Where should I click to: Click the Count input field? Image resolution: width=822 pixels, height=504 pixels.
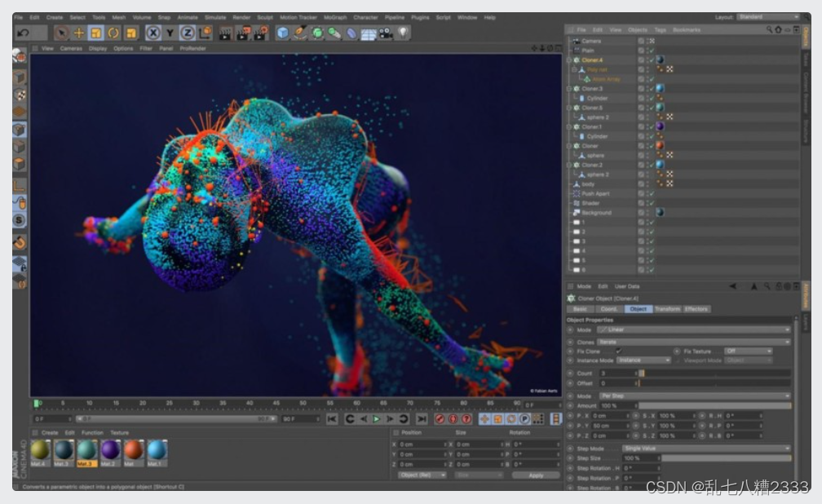click(x=617, y=373)
